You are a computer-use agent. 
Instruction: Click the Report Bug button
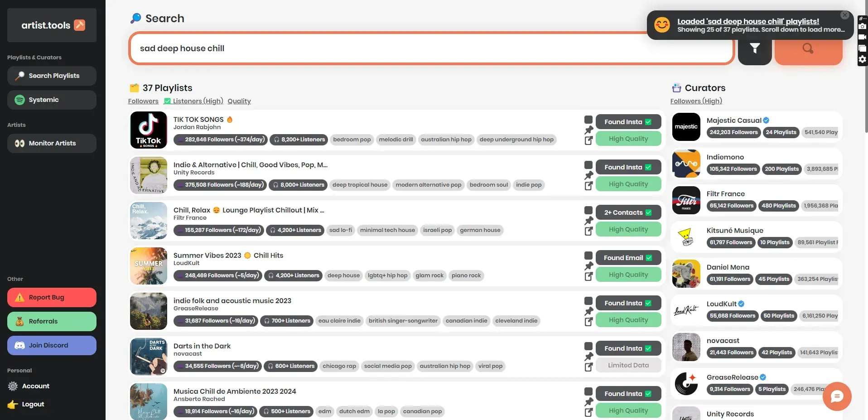tap(52, 297)
